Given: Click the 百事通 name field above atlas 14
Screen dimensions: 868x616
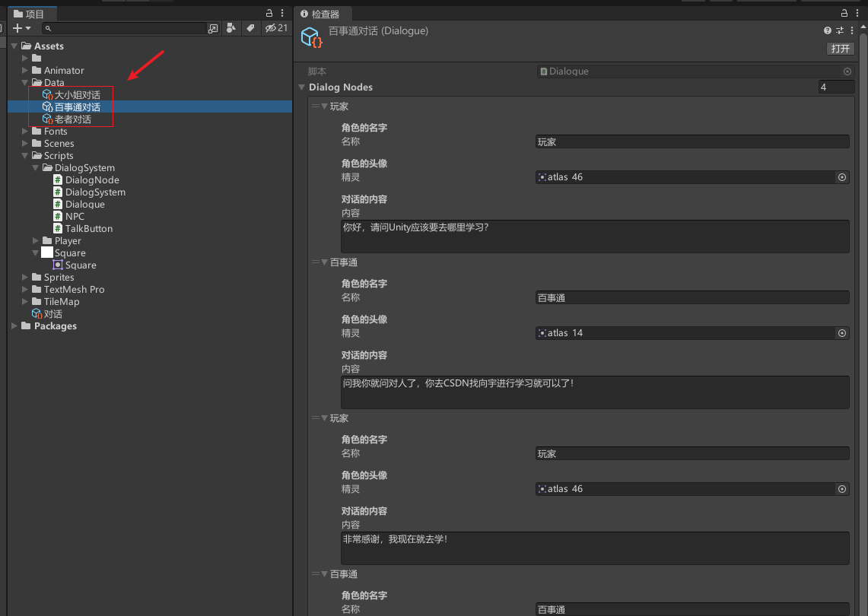Looking at the screenshot, I should click(x=692, y=298).
